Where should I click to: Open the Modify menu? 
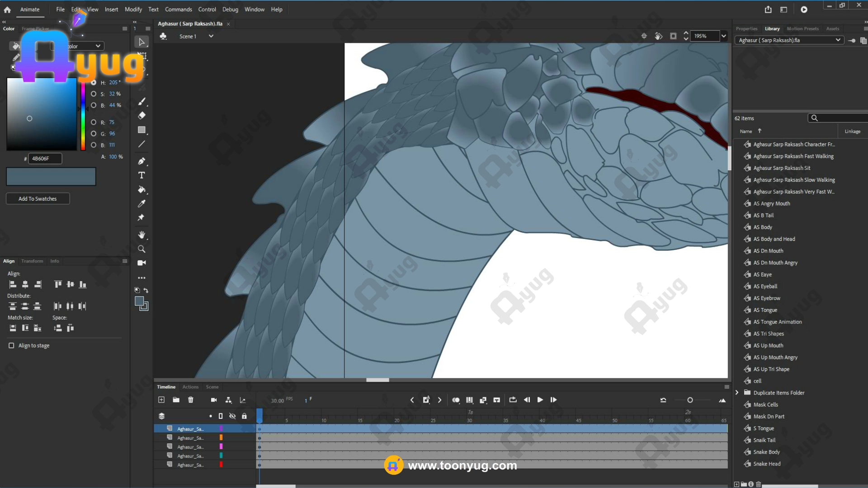pyautogui.click(x=133, y=9)
